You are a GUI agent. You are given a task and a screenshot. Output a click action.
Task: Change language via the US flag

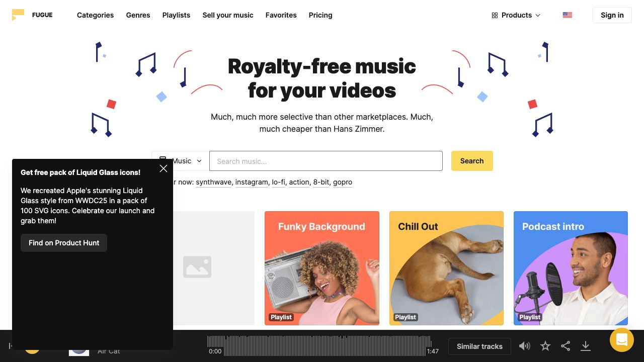[568, 15]
